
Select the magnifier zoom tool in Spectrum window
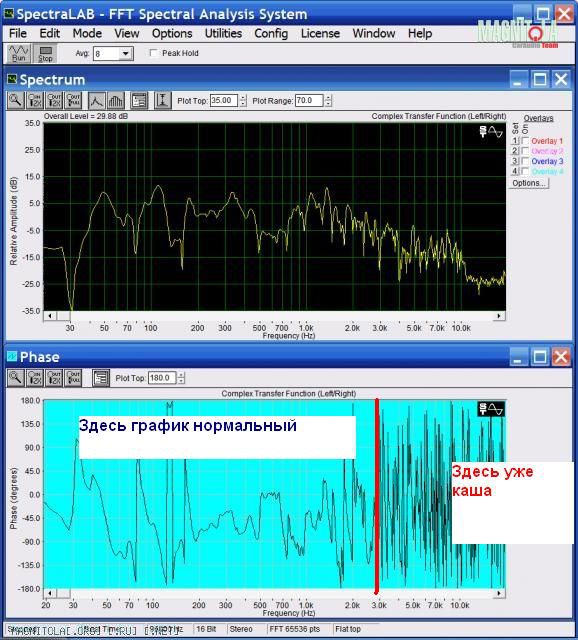pos(16,100)
